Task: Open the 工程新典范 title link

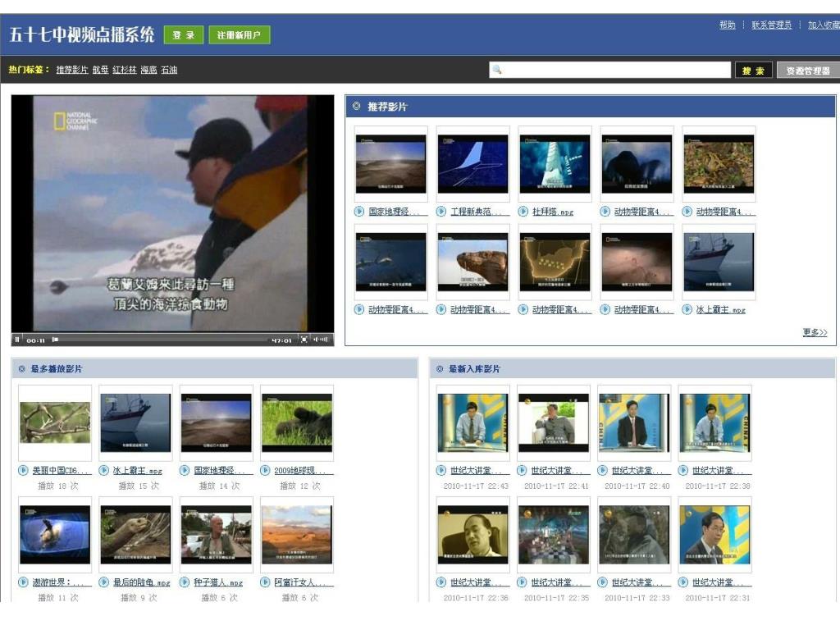Action: click(480, 212)
